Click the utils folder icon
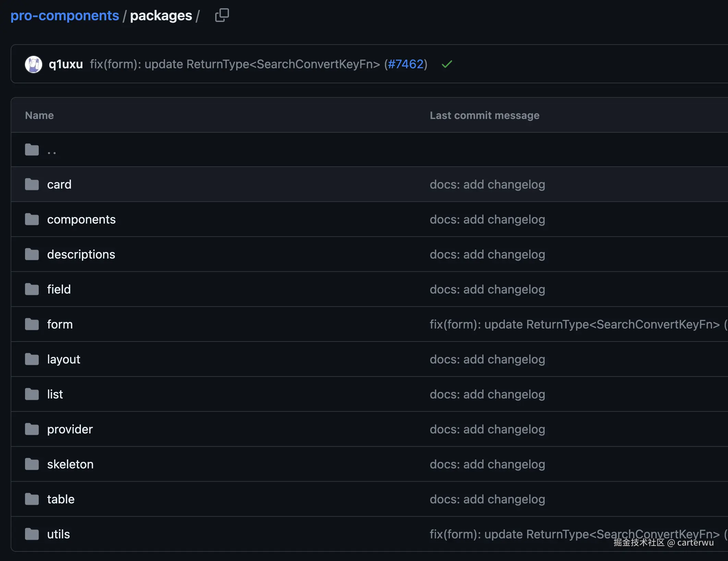The image size is (728, 561). tap(32, 534)
